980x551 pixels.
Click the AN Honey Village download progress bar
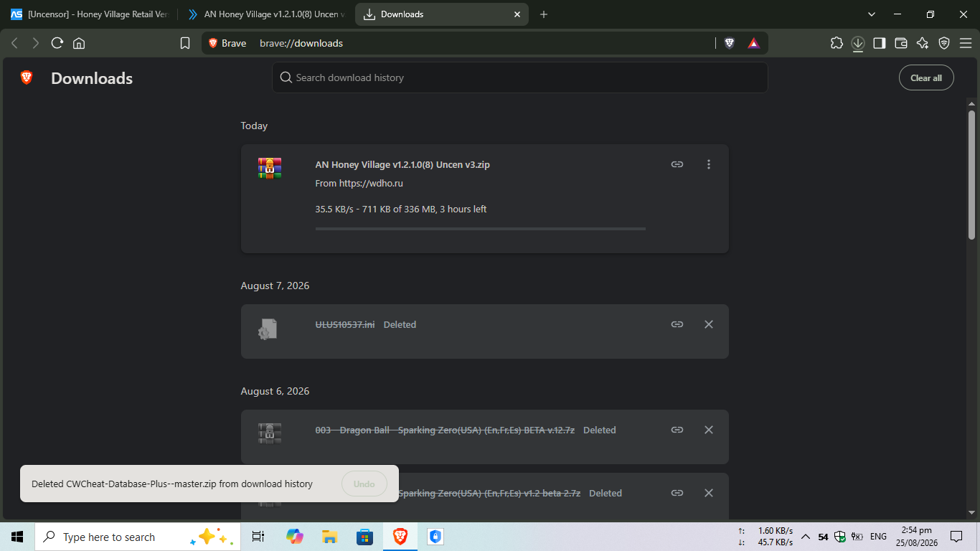(x=481, y=229)
